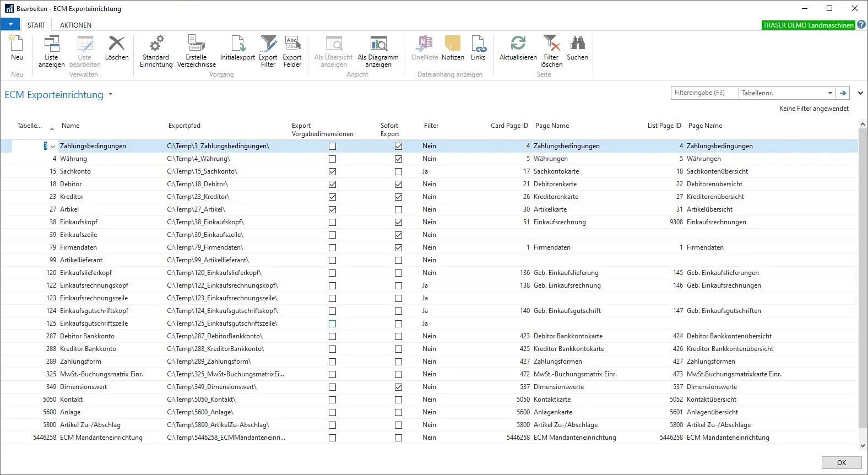
Task: Open the Export Felder action
Action: 292,51
